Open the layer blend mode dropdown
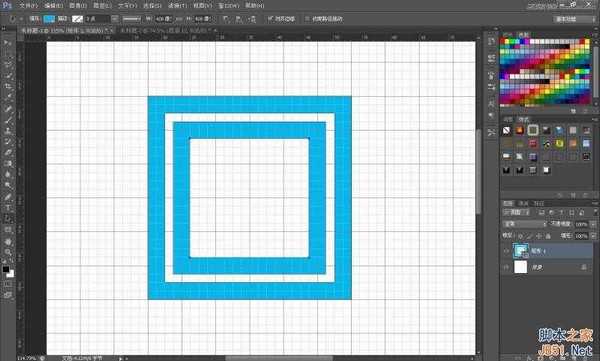This screenshot has width=600, height=361. (x=524, y=224)
